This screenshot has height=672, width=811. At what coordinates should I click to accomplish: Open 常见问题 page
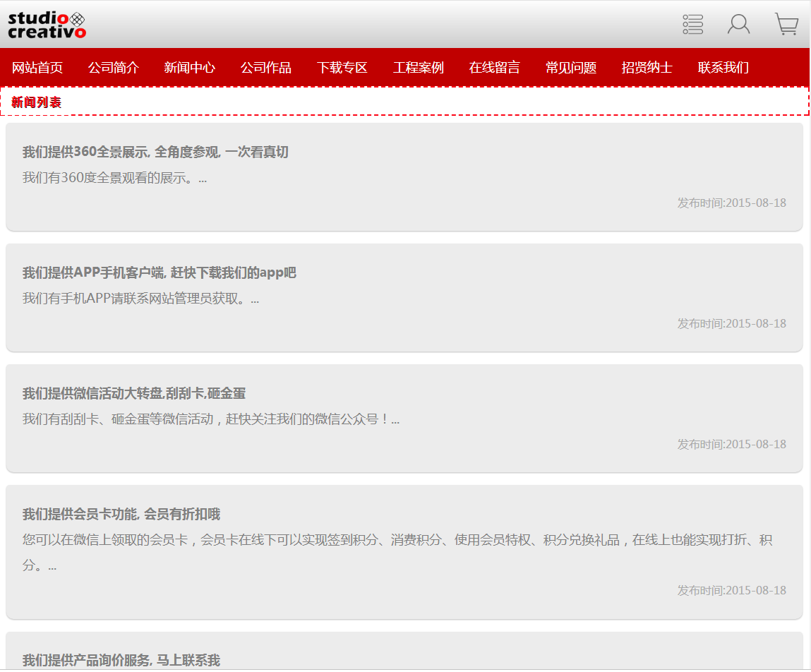pos(571,68)
